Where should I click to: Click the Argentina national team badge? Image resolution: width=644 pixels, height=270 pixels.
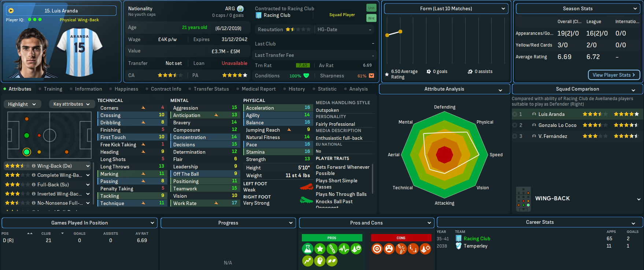(x=240, y=8)
